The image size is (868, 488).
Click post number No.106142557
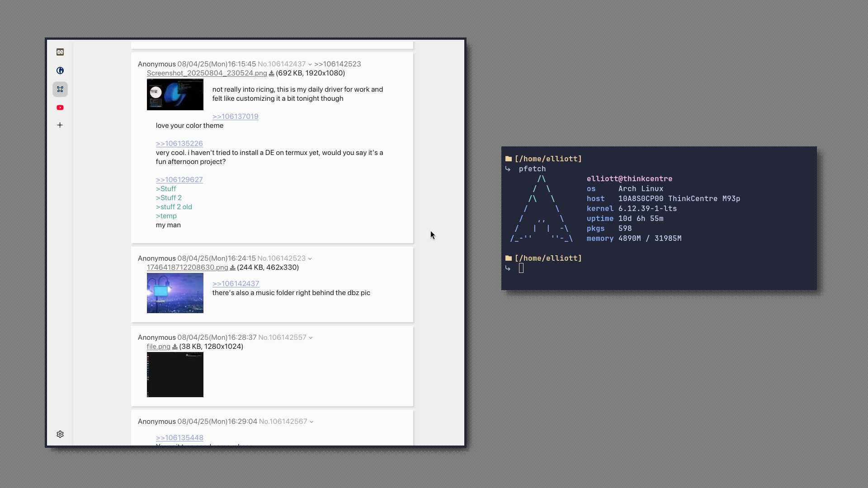(282, 338)
